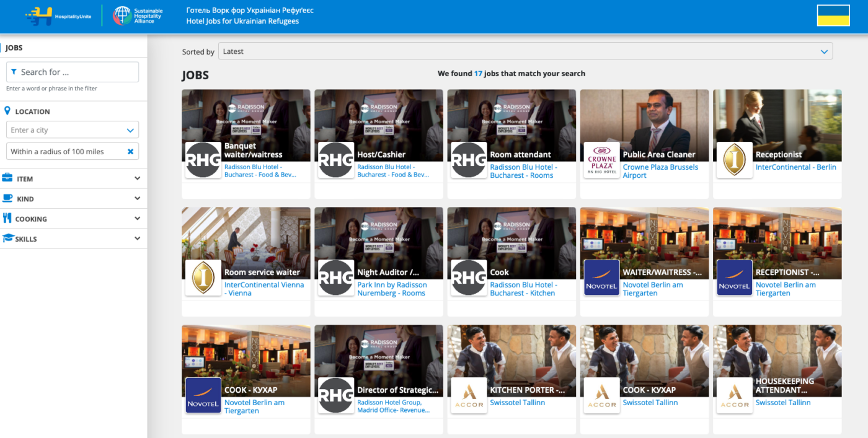Click the radius of 100 miles field
The width and height of the screenshot is (868, 438).
(x=73, y=151)
